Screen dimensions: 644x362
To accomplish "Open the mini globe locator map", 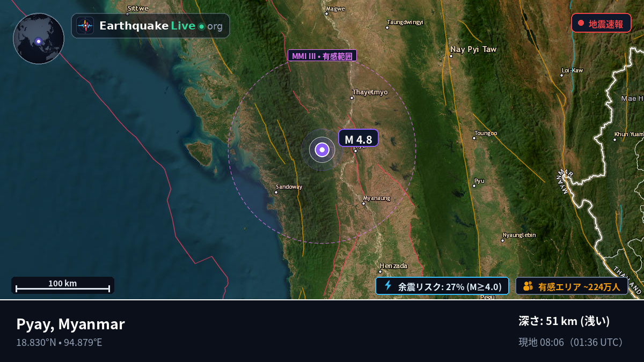I will point(39,39).
